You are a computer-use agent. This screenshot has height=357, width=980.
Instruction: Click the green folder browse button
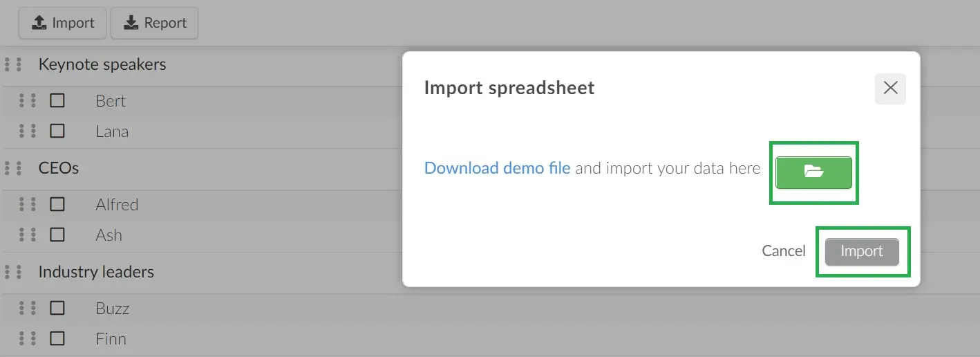(x=813, y=172)
